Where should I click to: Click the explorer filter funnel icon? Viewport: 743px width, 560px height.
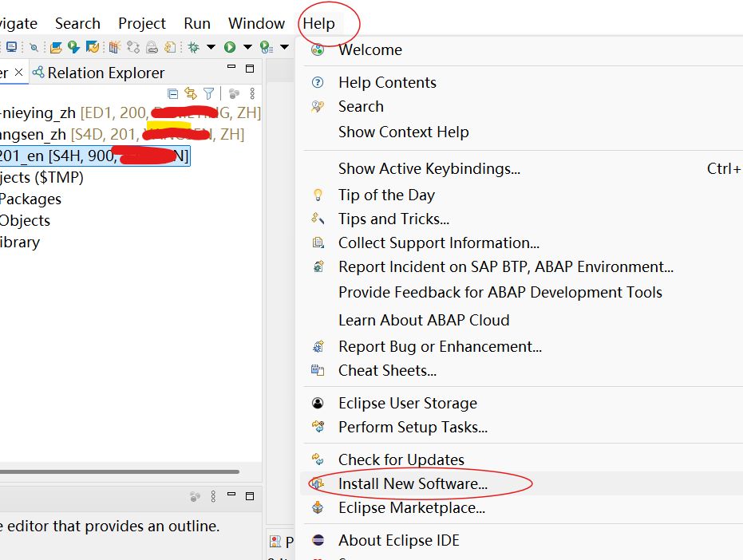pos(208,94)
